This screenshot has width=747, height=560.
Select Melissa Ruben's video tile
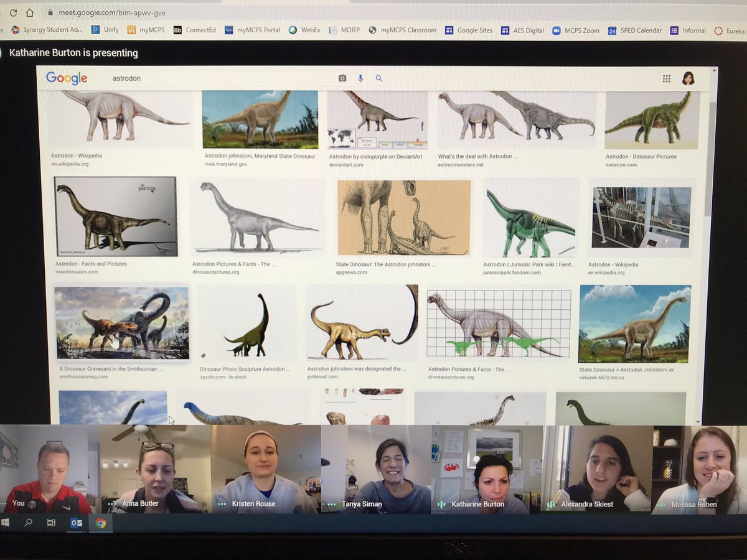pos(700,470)
